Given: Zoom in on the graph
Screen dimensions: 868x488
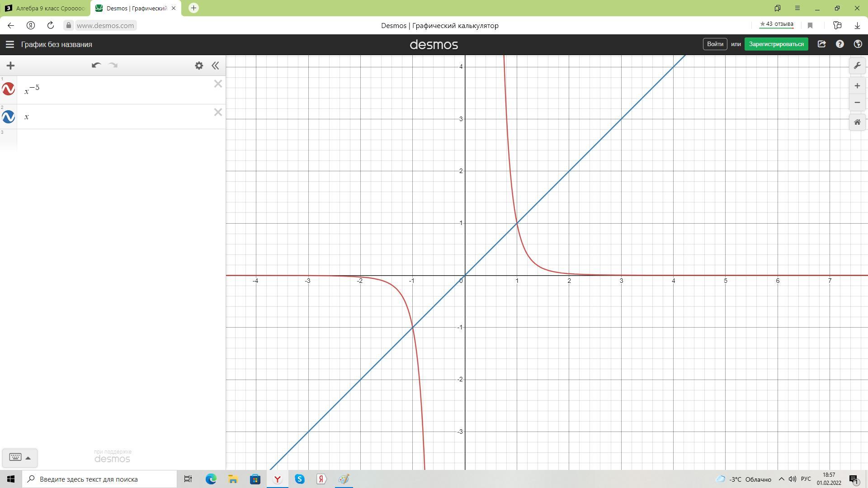Looking at the screenshot, I should [x=857, y=86].
